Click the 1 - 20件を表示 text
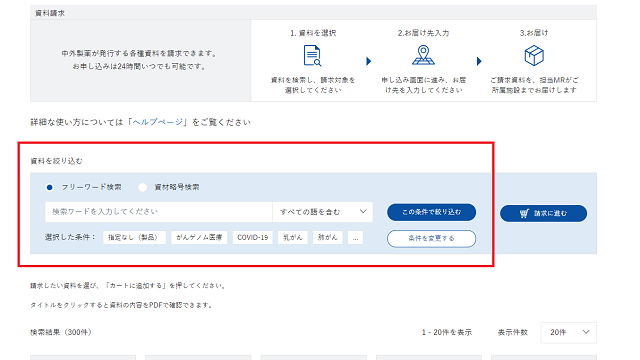Viewport: 640px width, 360px height. (x=447, y=332)
